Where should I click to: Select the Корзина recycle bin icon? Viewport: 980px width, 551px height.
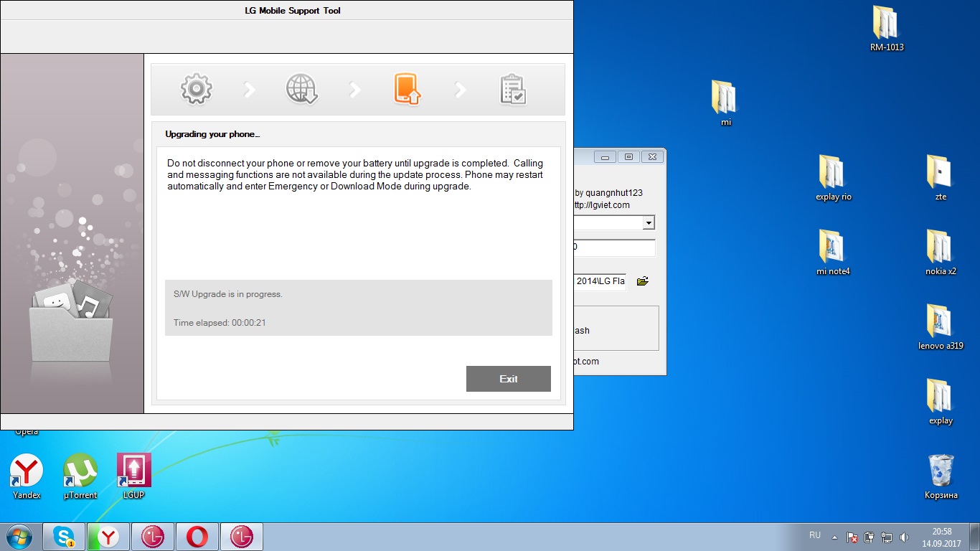pyautogui.click(x=941, y=476)
